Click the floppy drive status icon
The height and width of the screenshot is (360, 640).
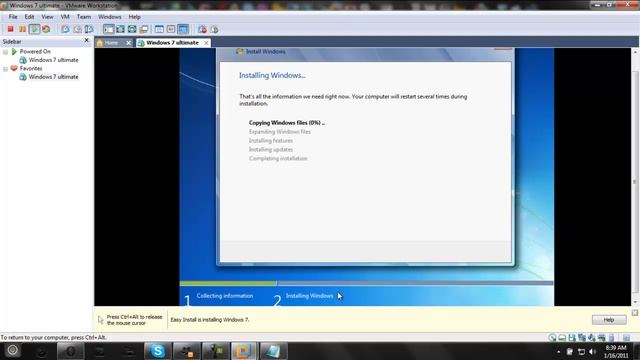(x=572, y=338)
